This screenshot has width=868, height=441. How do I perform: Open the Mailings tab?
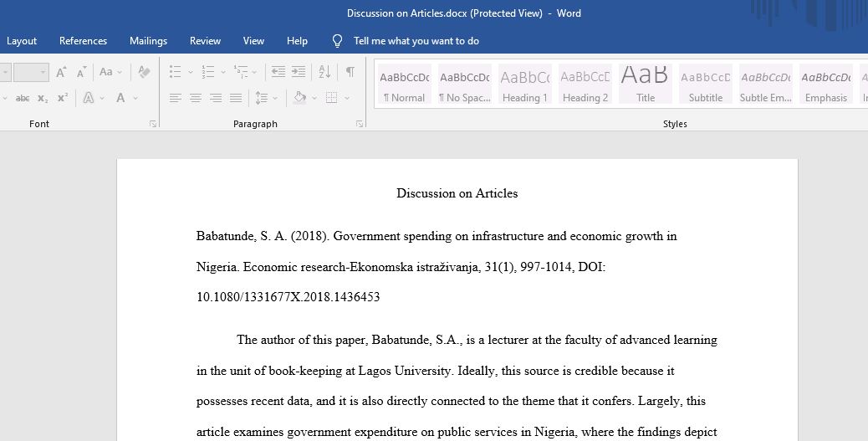pyautogui.click(x=148, y=41)
